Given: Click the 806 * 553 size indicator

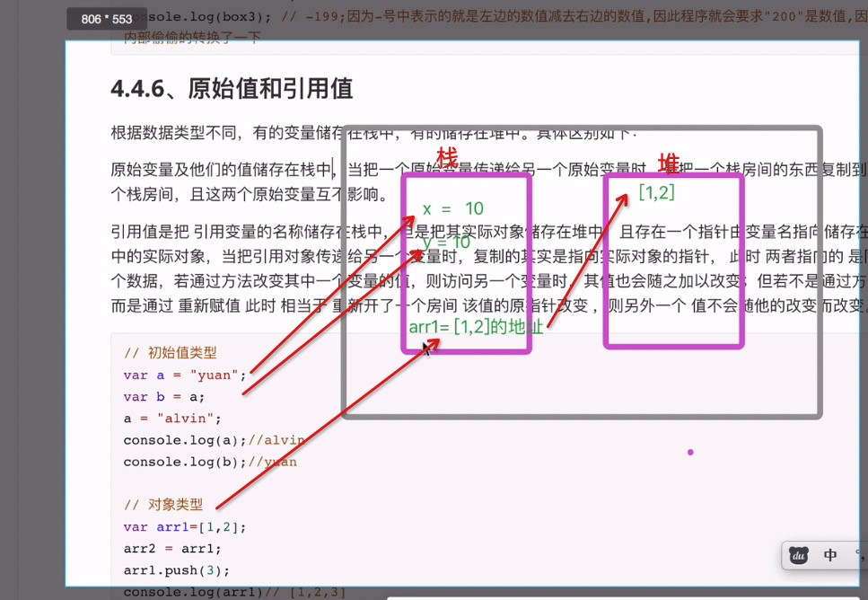Looking at the screenshot, I should pos(106,19).
